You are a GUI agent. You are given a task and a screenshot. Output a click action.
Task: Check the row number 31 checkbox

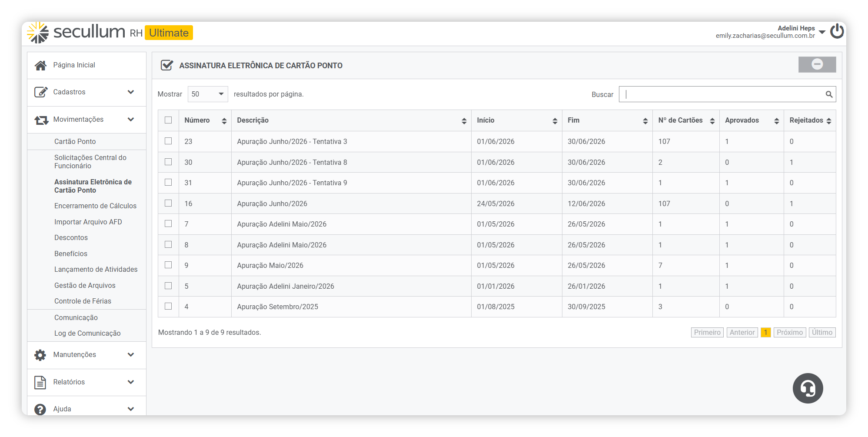click(168, 182)
